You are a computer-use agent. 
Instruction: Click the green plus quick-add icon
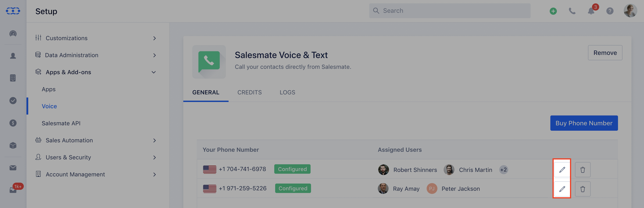(x=553, y=11)
